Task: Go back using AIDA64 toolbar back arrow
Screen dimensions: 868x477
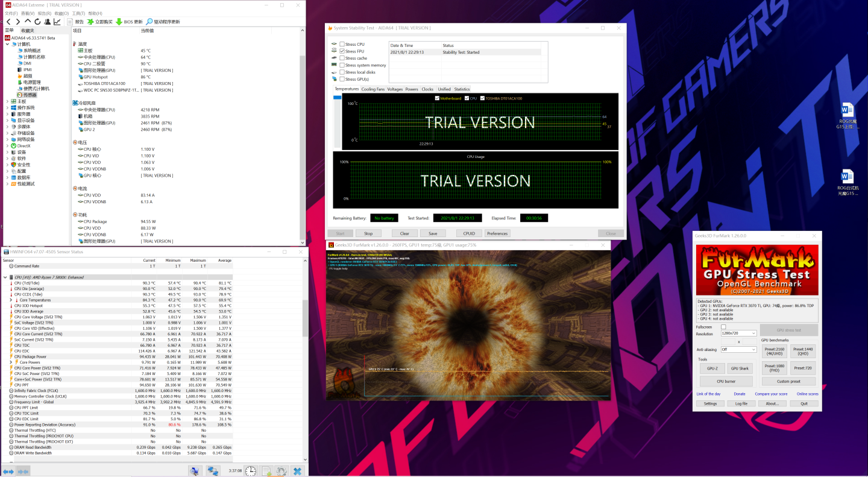Action: [x=8, y=22]
